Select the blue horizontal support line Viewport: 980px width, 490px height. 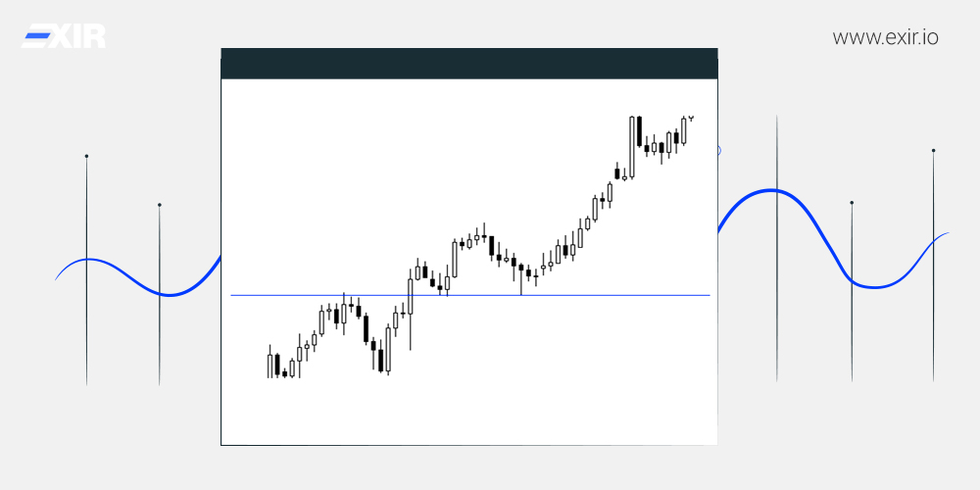pyautogui.click(x=470, y=295)
